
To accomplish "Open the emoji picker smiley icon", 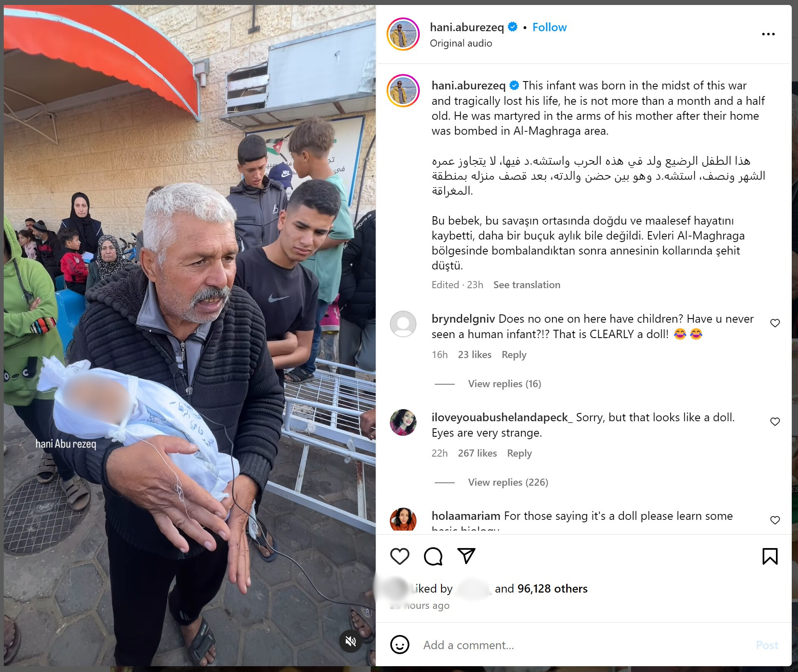I will coord(399,645).
